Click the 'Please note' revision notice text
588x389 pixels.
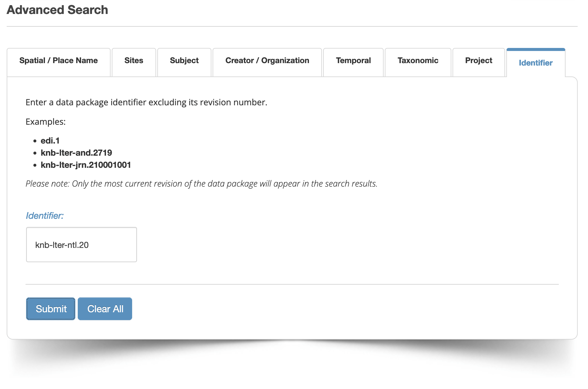pos(201,184)
